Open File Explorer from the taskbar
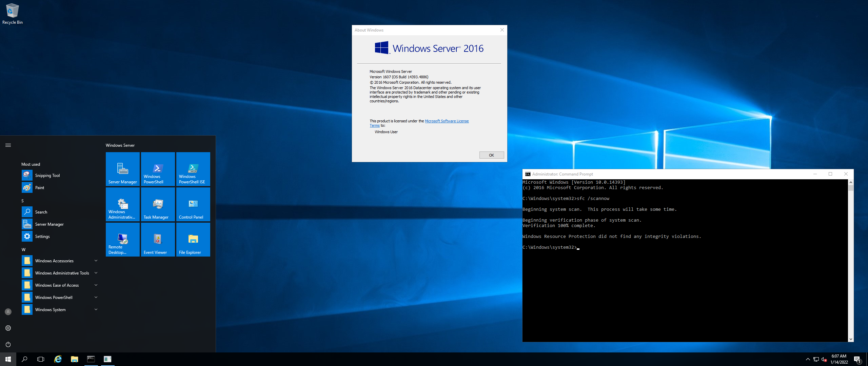 74,359
